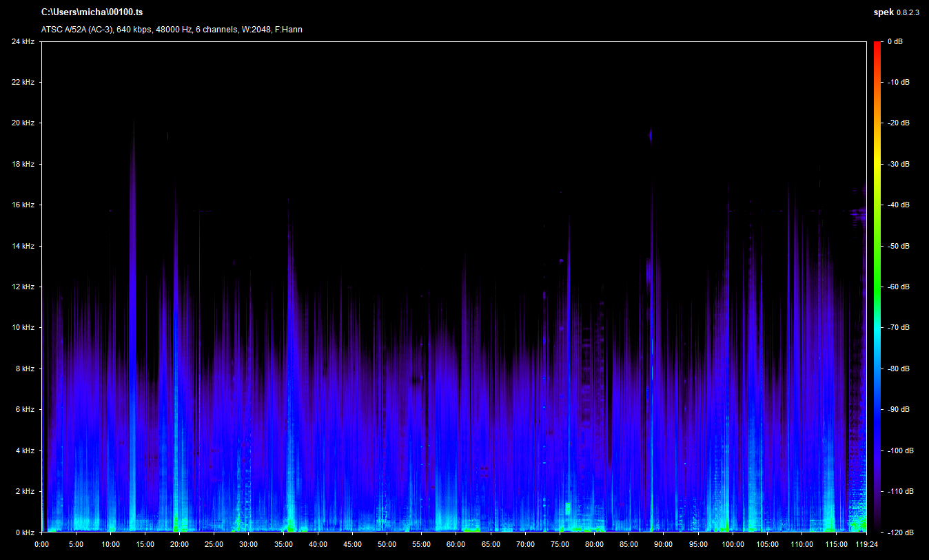929x560 pixels.
Task: Click the red top of the color scale bar
Action: pyautogui.click(x=877, y=45)
